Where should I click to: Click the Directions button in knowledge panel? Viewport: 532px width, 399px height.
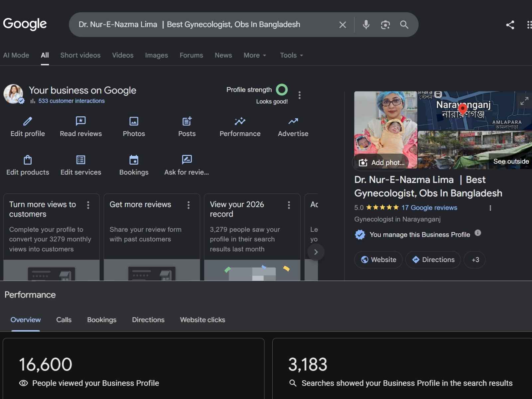point(433,260)
